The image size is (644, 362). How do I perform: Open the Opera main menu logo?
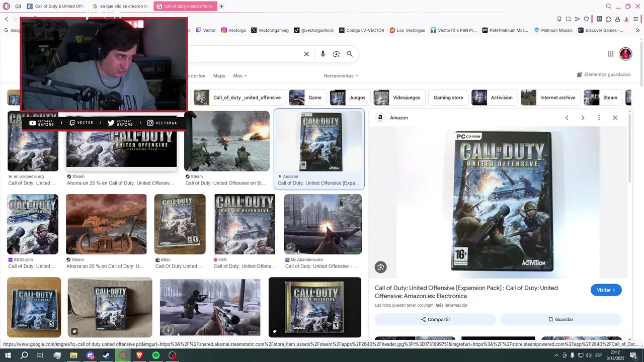click(x=6, y=6)
